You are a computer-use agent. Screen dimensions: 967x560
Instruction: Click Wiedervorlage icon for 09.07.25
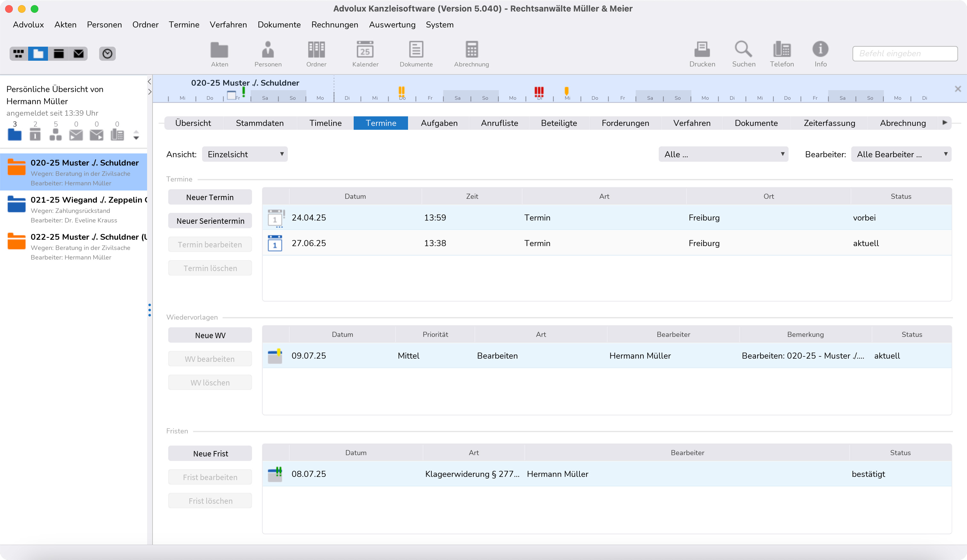point(275,356)
